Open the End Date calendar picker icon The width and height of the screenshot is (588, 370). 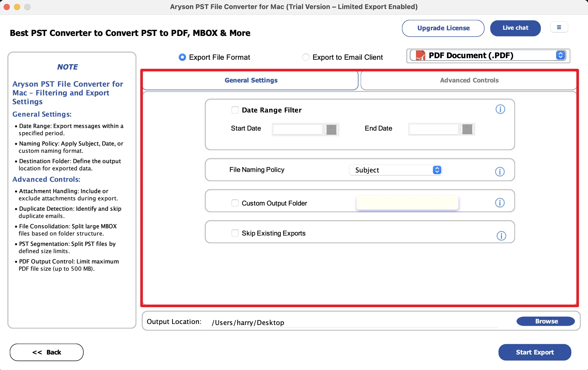click(467, 129)
